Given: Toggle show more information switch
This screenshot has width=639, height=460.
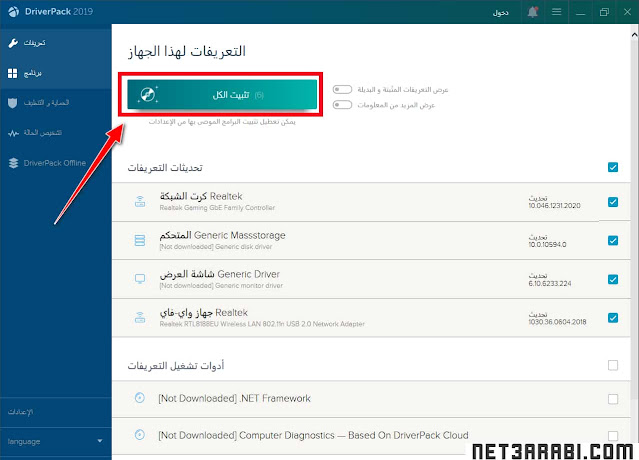Looking at the screenshot, I should coord(342,105).
